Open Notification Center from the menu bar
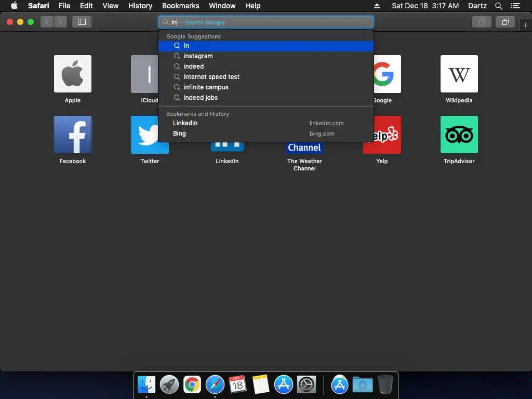 point(515,6)
